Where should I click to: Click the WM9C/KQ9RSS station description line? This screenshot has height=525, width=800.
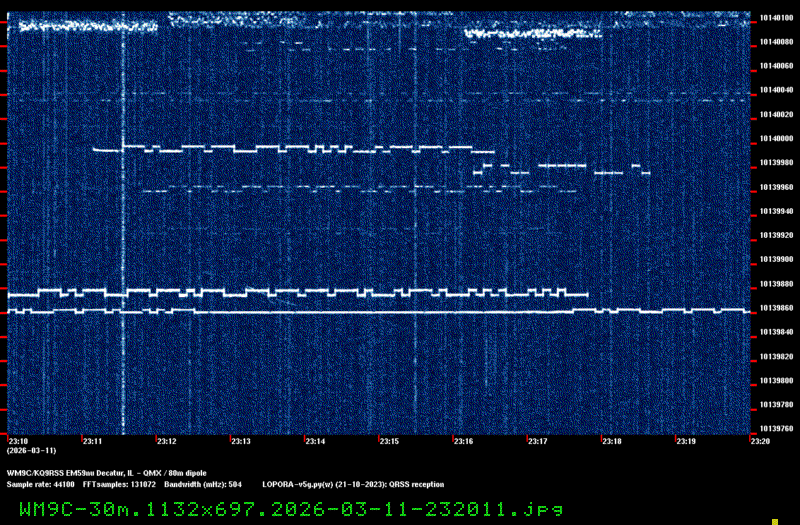point(107,473)
